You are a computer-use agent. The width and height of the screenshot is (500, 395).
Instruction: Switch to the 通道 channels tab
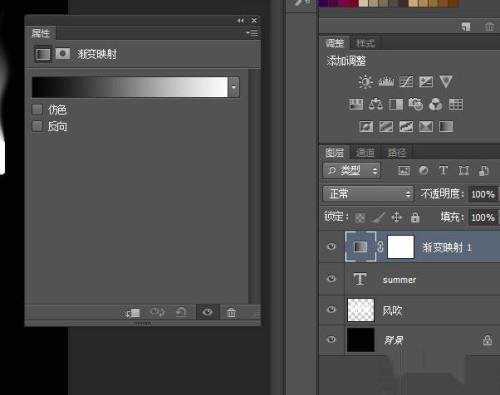[365, 153]
